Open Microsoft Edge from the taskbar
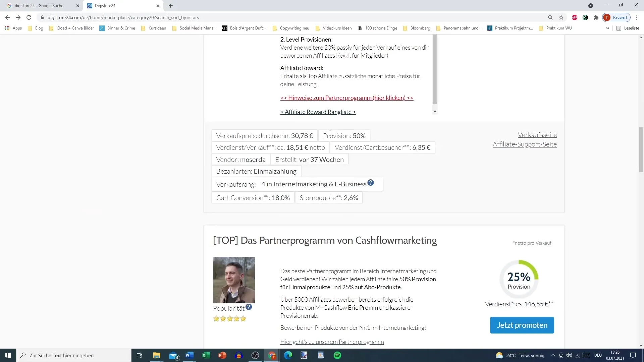This screenshot has height=362, width=644. pos(288,355)
